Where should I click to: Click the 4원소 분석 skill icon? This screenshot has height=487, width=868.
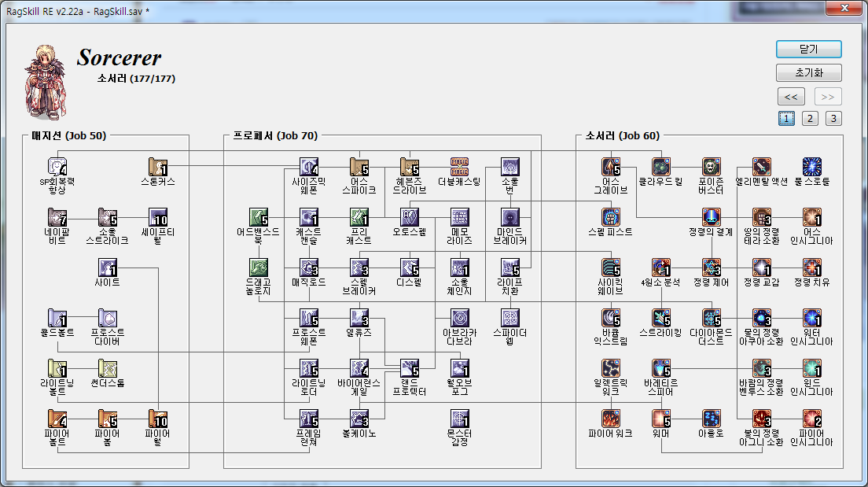click(661, 267)
